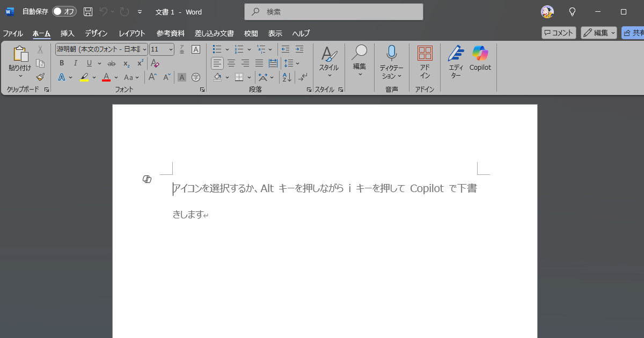Click the Clear Formatting eraser icon
Screen dimensions: 644x338
156,63
